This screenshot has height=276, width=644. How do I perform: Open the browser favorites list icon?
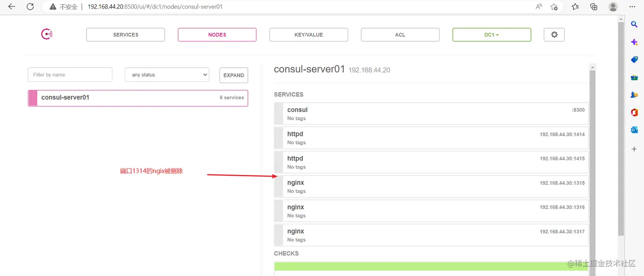[x=575, y=7]
